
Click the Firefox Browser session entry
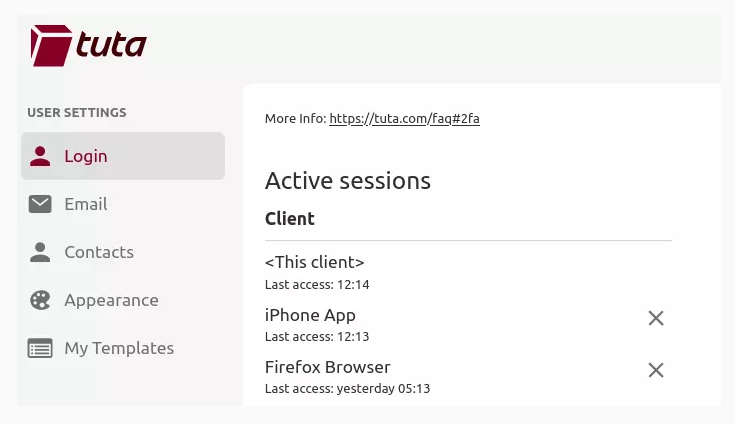(327, 367)
